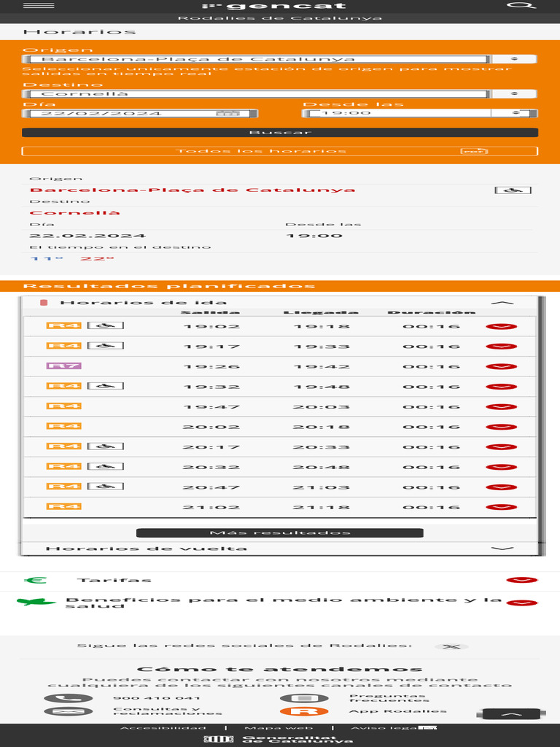Screen dimensions: 560x747
Task: Click accessibility icon beside origin station
Action: point(513,190)
